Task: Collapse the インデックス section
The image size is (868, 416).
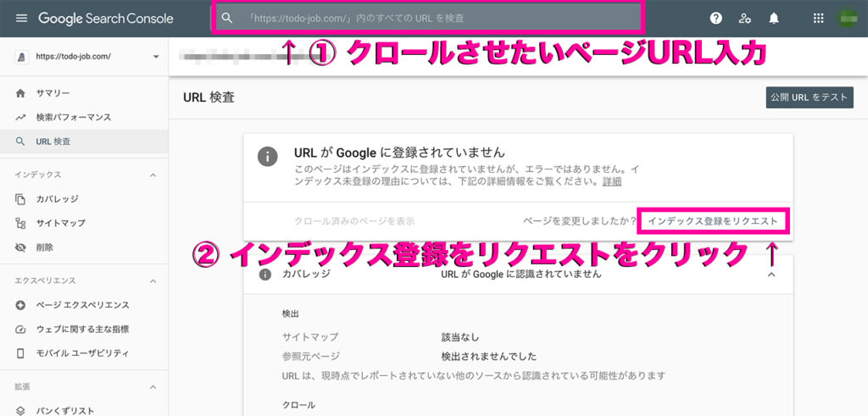Action: [153, 175]
